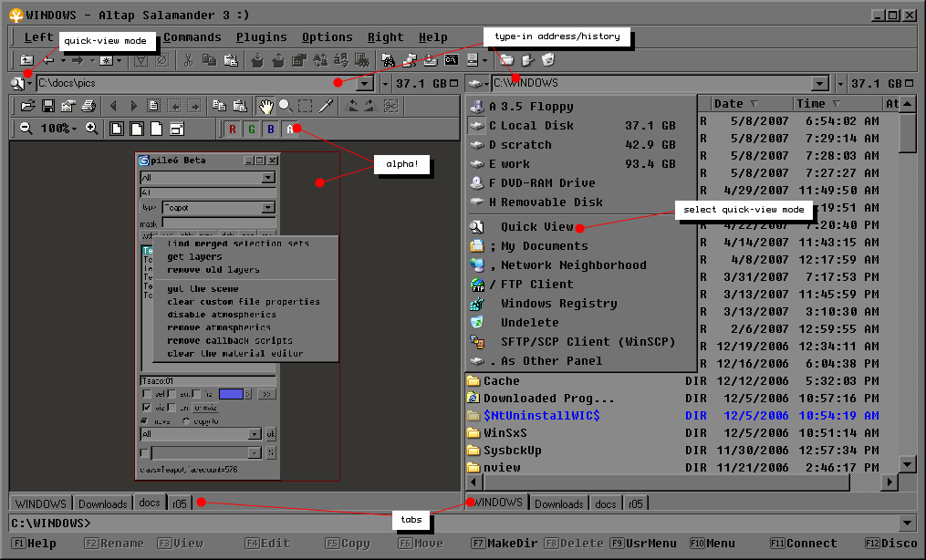Switch to left panel Downloads tab
The image size is (926, 560).
tap(103, 504)
